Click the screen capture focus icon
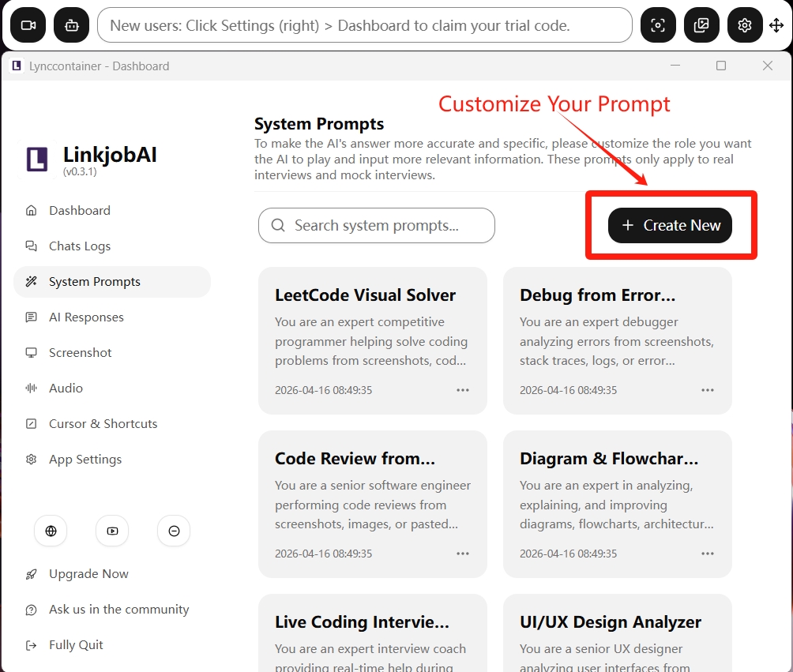 click(658, 24)
